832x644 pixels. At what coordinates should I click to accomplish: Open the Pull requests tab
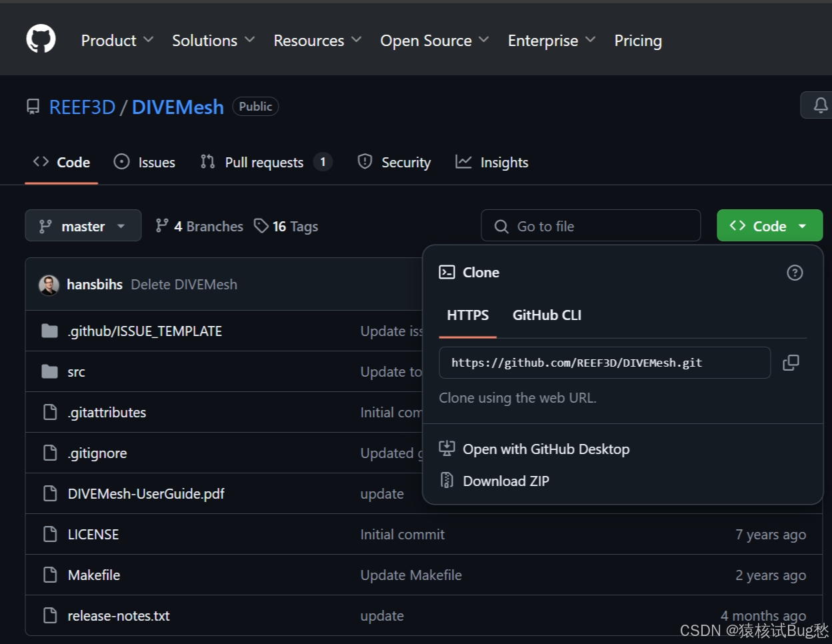pyautogui.click(x=266, y=162)
